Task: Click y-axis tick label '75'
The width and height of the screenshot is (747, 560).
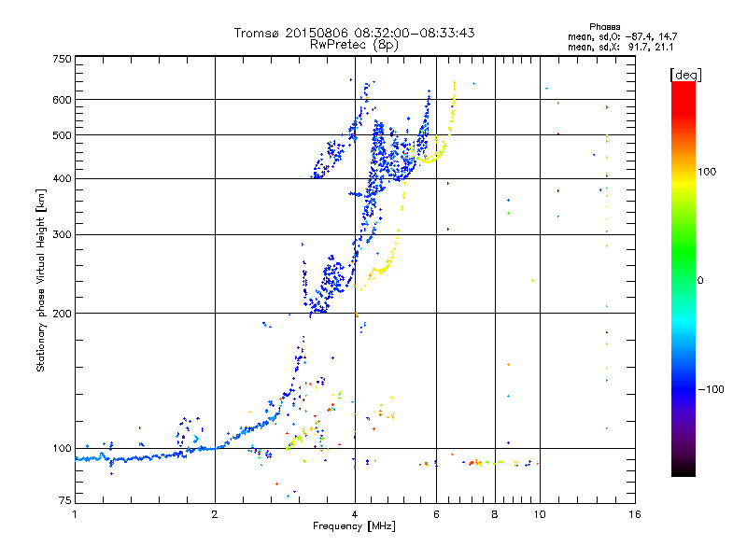Action: [x=64, y=500]
